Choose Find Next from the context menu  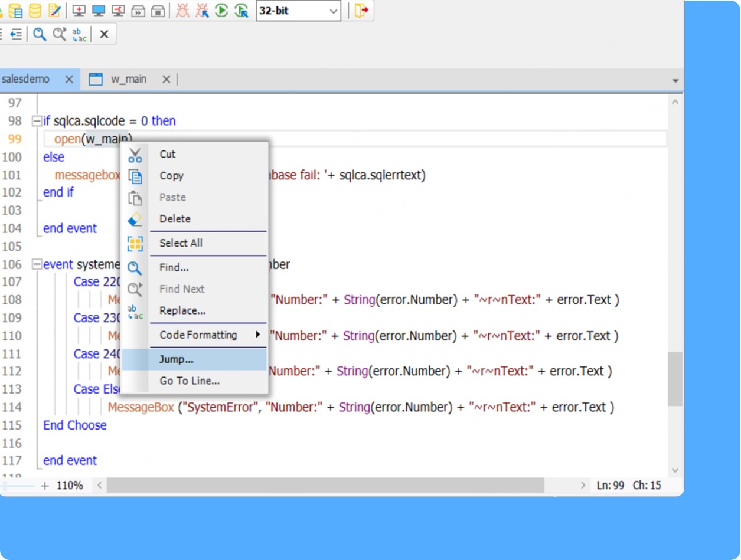coord(195,289)
